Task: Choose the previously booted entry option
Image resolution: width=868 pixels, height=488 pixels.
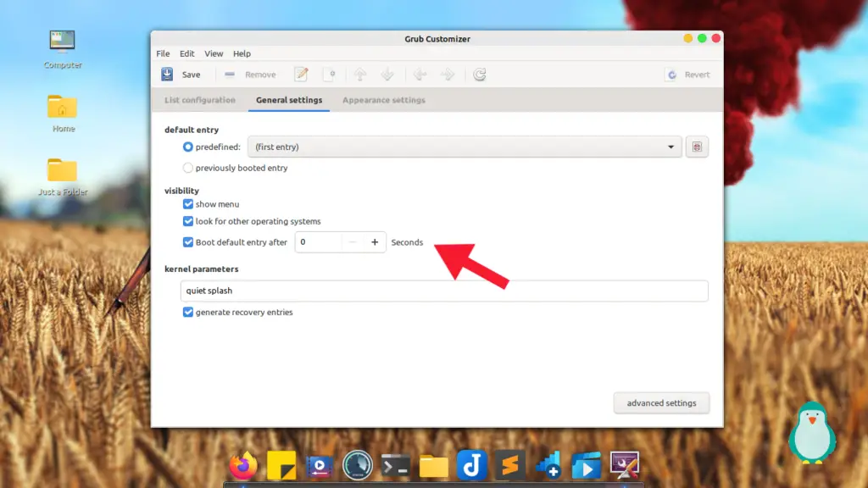Action: [x=187, y=168]
